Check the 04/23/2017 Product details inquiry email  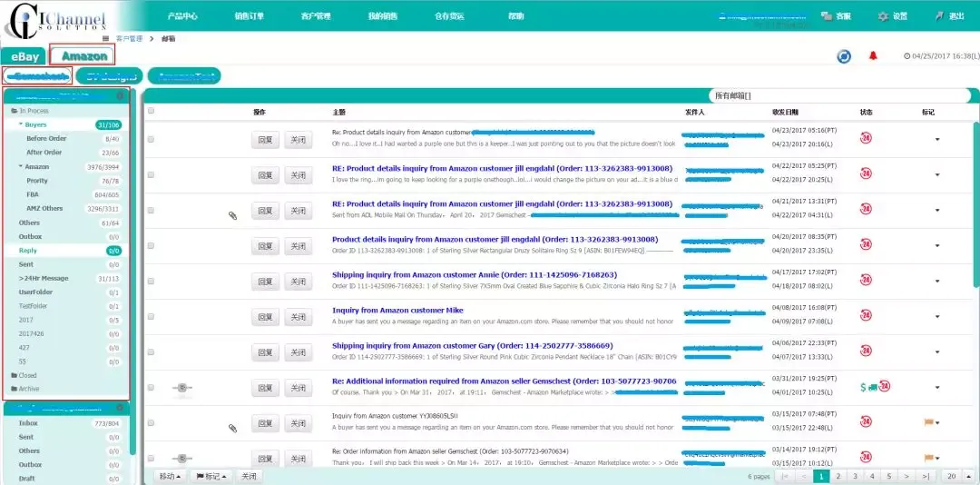[x=151, y=140]
